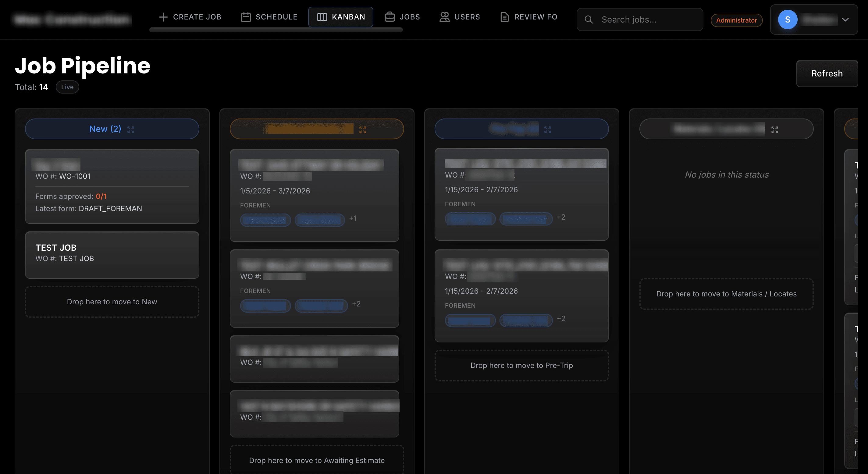Open the TEST JOB card
Image resolution: width=868 pixels, height=474 pixels.
(x=112, y=255)
